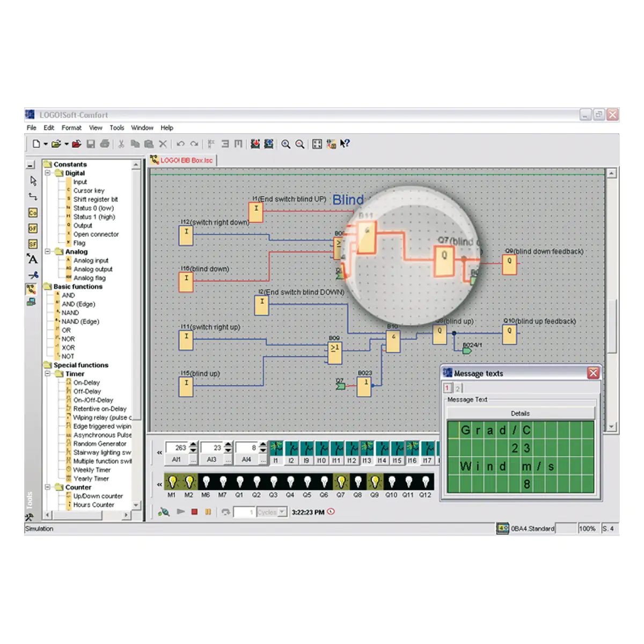Click the context help arrow icon

pos(345,144)
